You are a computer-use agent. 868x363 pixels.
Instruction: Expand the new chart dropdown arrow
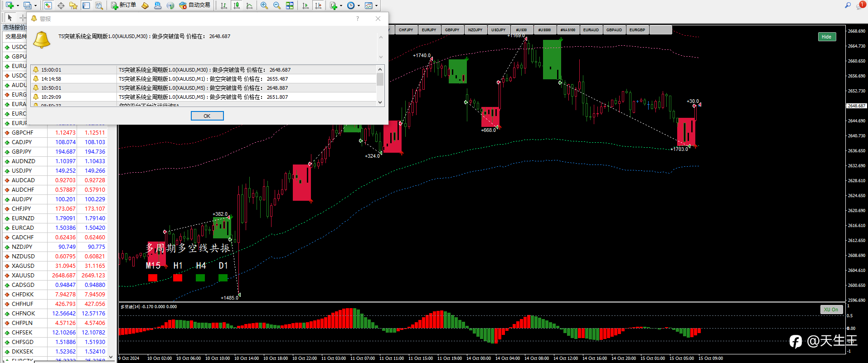pos(18,6)
